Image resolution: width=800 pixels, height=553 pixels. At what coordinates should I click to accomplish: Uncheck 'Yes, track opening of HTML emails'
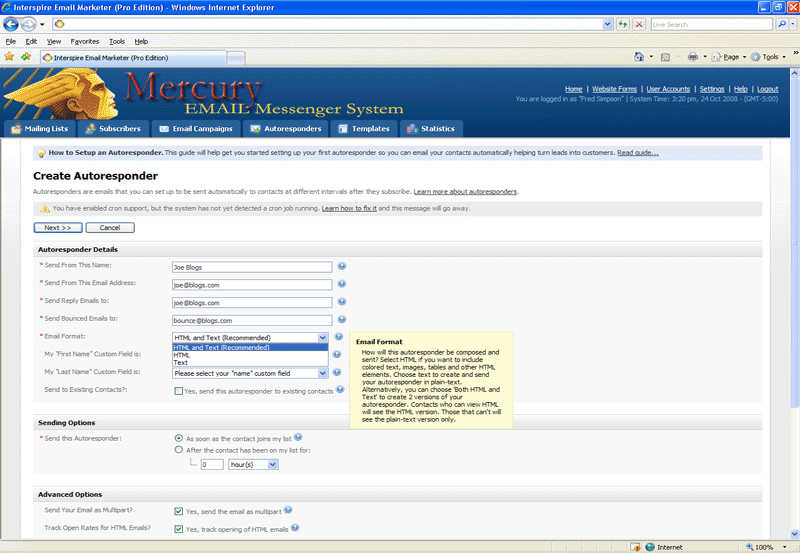tap(179, 529)
